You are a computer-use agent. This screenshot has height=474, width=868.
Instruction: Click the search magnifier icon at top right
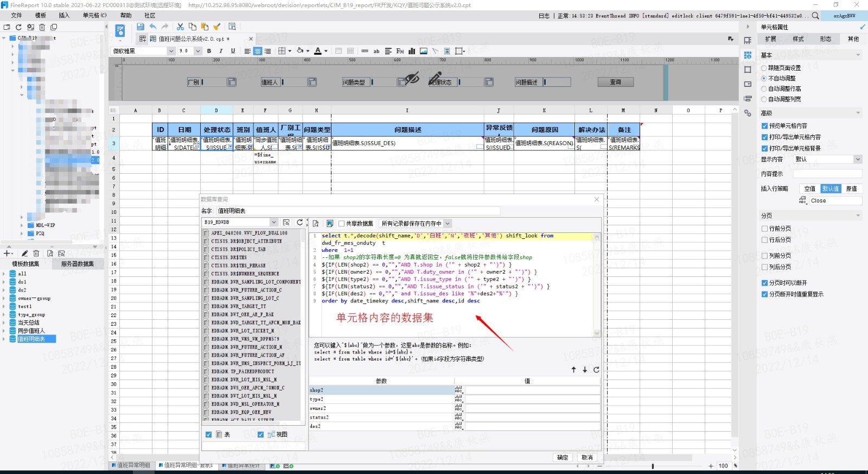point(815,16)
